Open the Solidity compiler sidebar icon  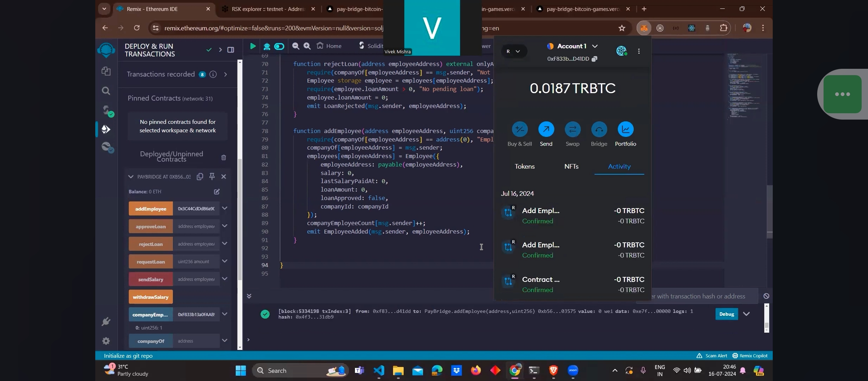click(x=106, y=110)
